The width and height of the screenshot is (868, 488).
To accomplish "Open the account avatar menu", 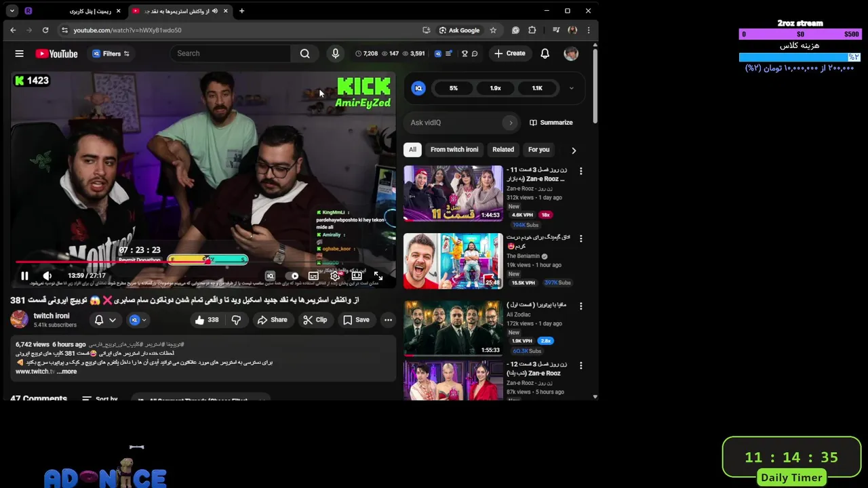I will pyautogui.click(x=571, y=54).
